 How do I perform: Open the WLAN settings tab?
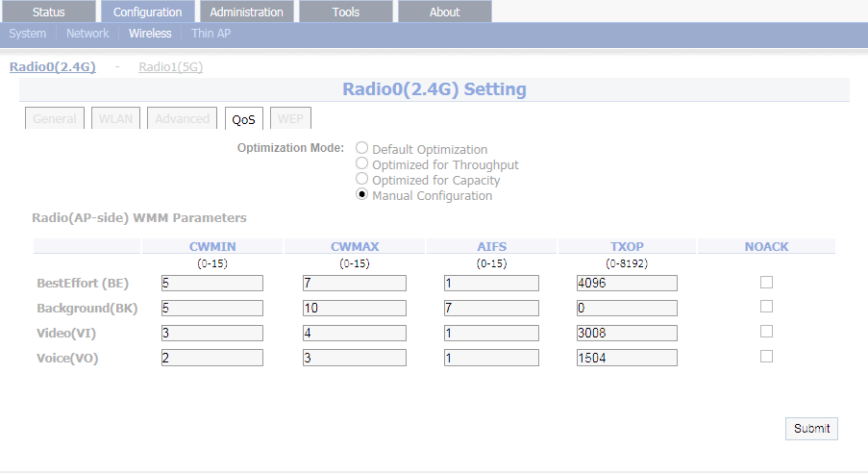(115, 118)
